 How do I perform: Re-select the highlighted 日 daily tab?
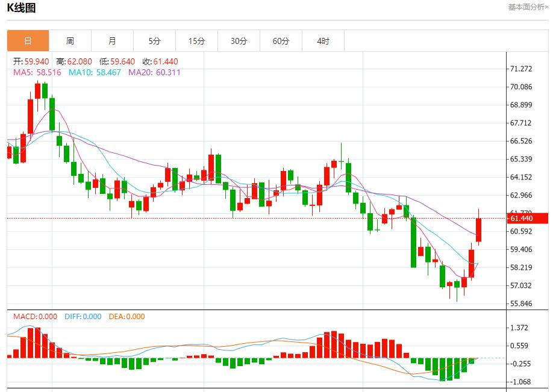[x=27, y=41]
